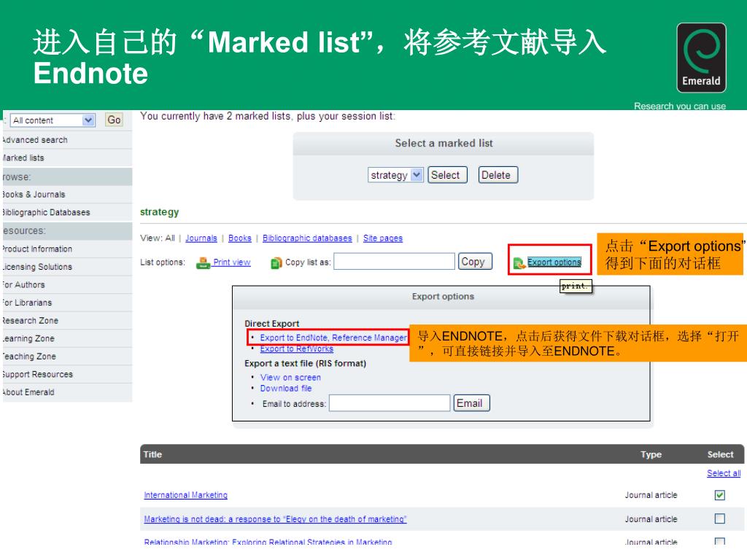
Task: Check the 'Marketing is not dead' row checkbox
Action: (719, 518)
